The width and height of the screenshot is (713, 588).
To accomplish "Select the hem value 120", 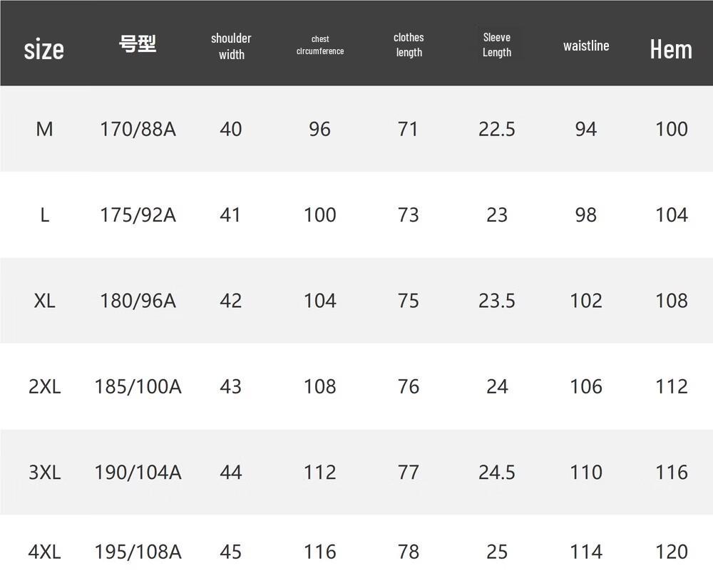I will point(672,552).
